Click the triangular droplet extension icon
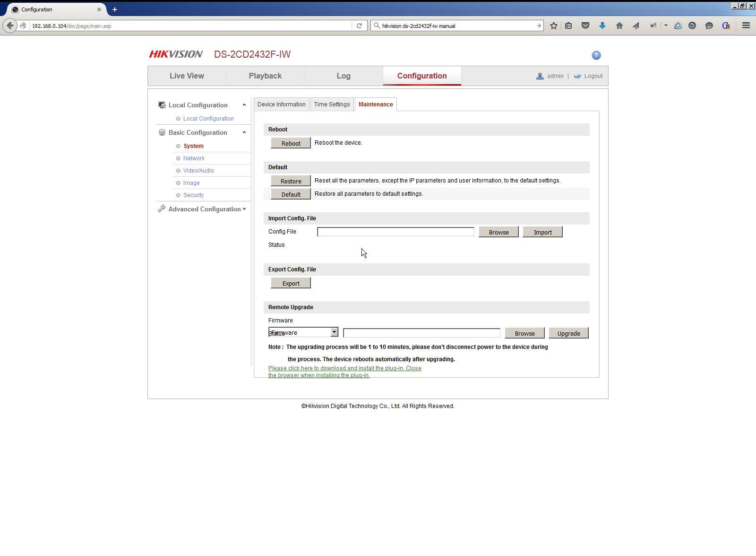 click(678, 26)
